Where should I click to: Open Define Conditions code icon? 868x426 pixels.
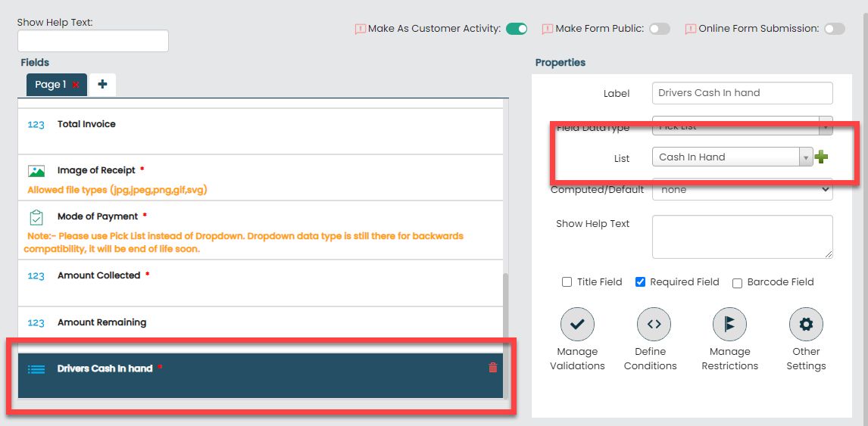654,324
